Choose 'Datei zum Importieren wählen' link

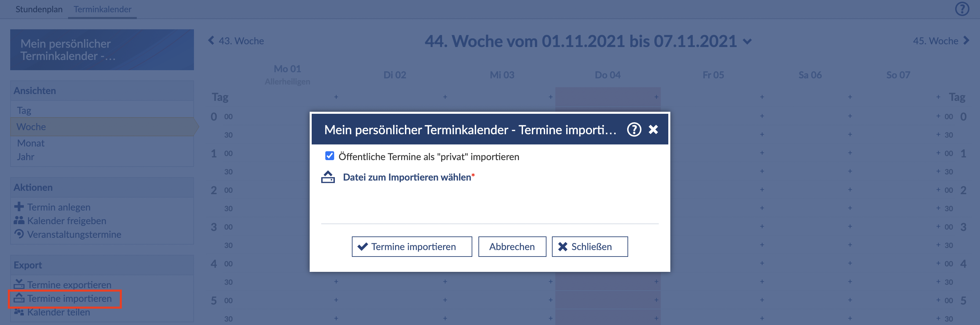407,177
